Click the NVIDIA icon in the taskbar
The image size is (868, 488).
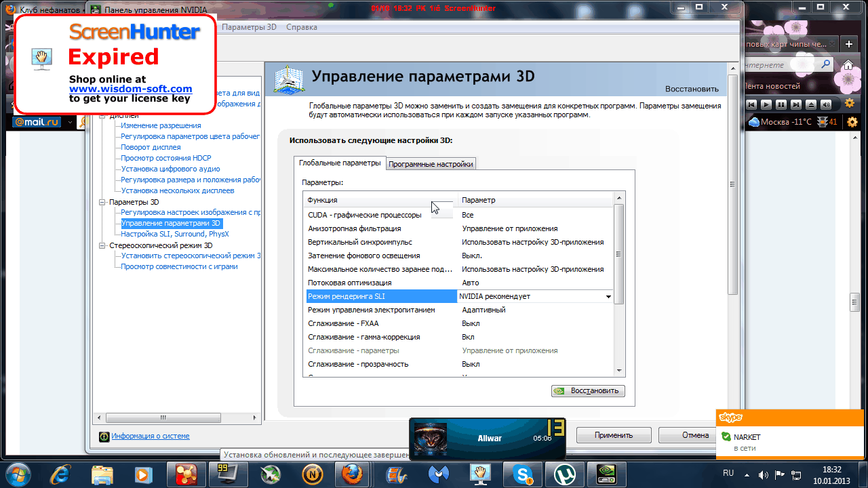603,472
